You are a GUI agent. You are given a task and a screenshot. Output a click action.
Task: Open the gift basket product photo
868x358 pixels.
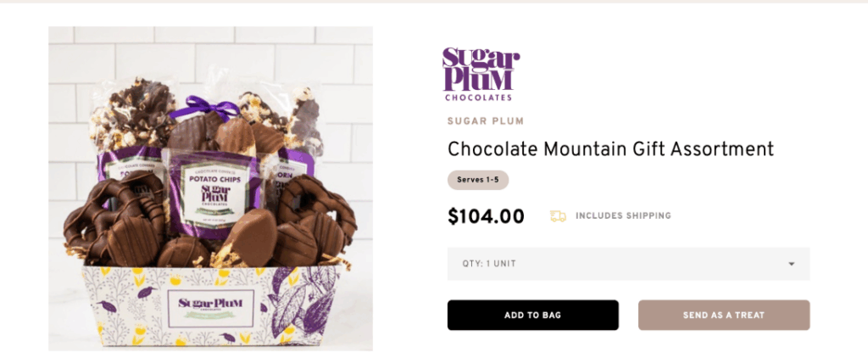coord(210,188)
